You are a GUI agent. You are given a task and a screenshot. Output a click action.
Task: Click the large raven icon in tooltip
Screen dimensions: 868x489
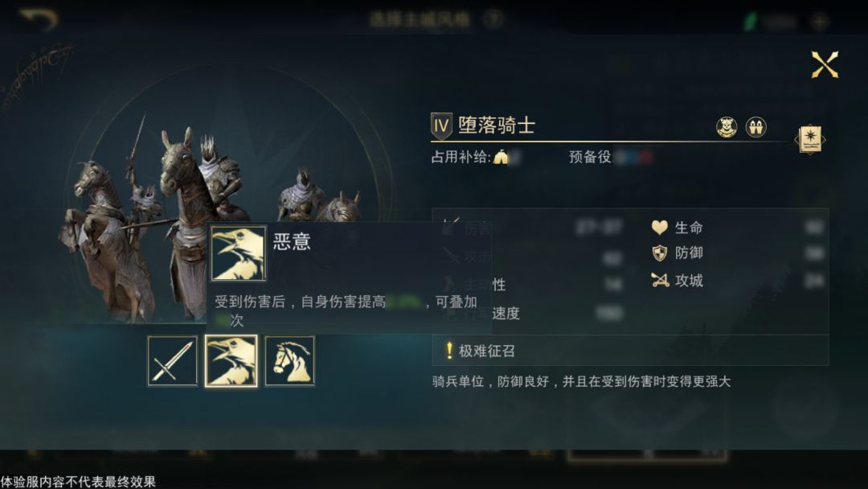[x=239, y=253]
